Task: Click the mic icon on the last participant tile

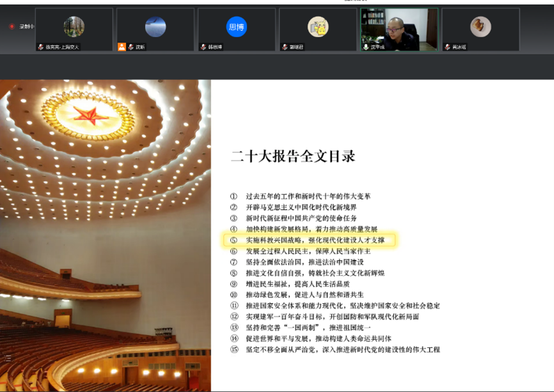Action: pyautogui.click(x=447, y=47)
